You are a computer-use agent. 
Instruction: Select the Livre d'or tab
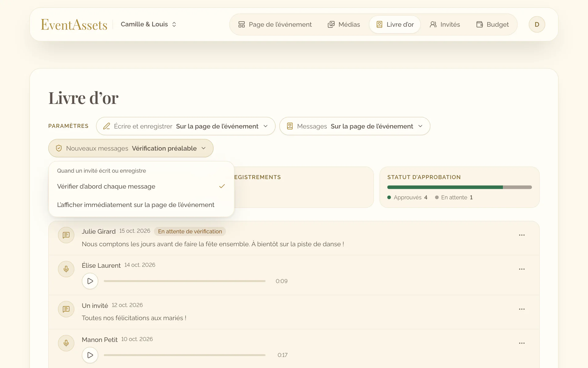(x=395, y=25)
